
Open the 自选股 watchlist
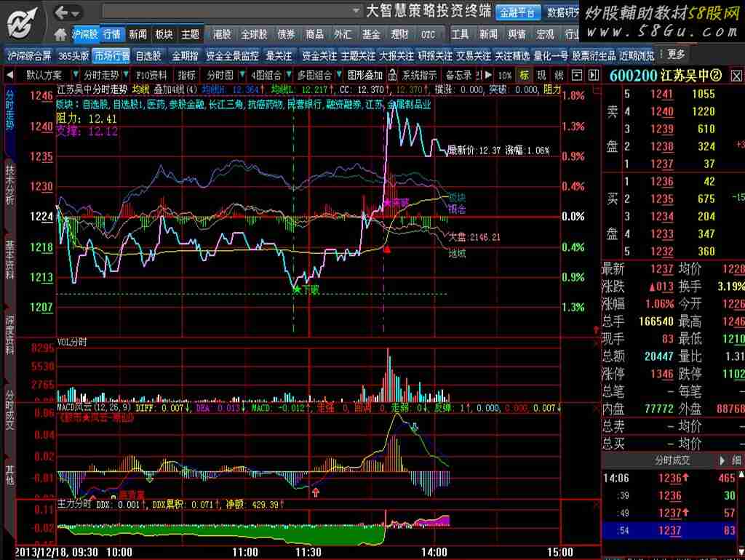(x=148, y=55)
